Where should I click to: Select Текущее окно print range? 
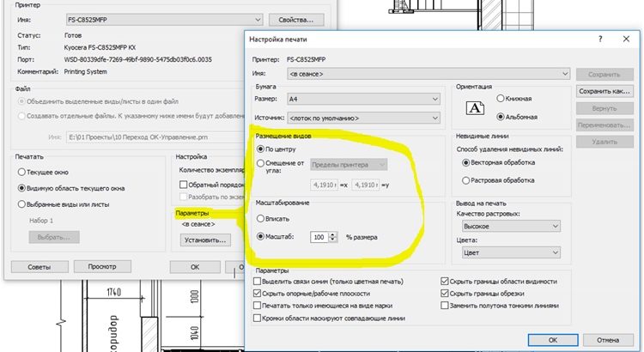pos(22,173)
